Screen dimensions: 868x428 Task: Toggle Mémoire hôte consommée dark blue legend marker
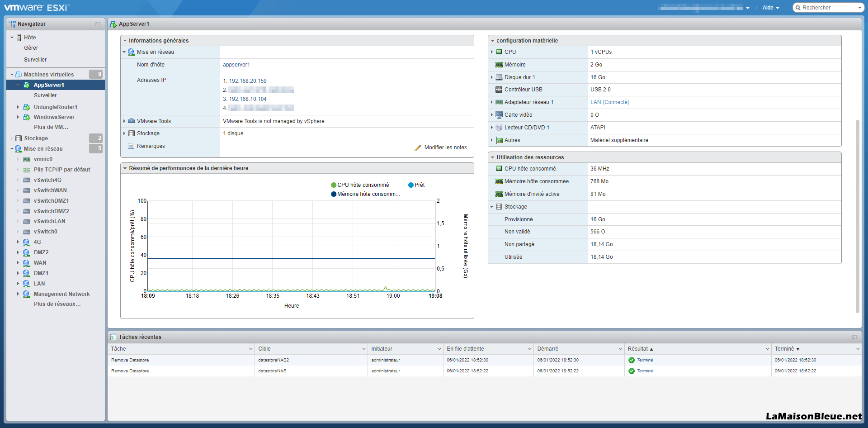[x=334, y=194]
